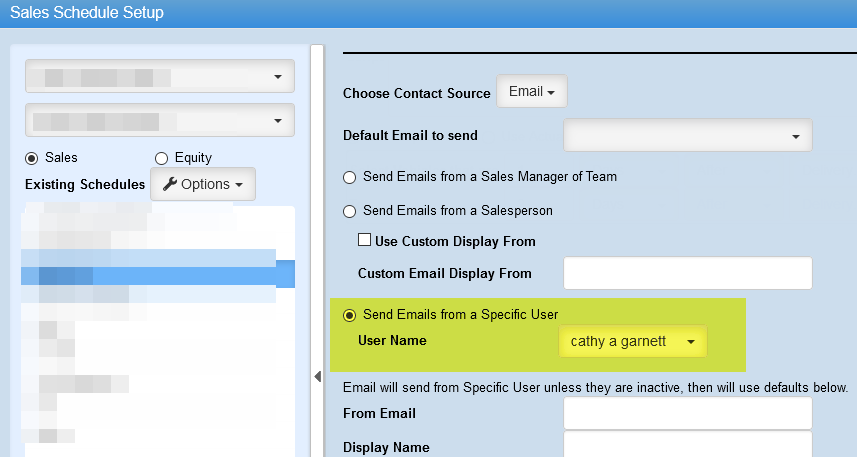The width and height of the screenshot is (857, 457).
Task: Select Send Emails from a Specific User
Action: point(349,315)
